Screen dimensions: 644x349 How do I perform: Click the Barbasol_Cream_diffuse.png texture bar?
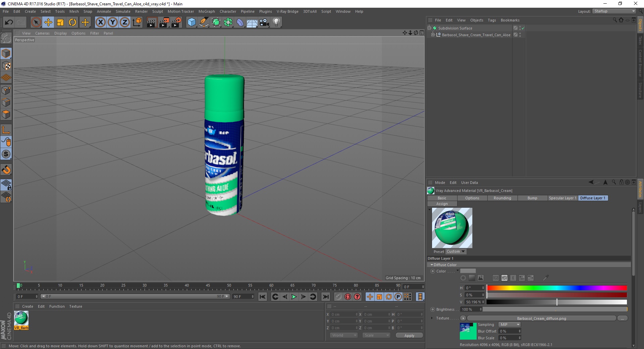tap(541, 318)
